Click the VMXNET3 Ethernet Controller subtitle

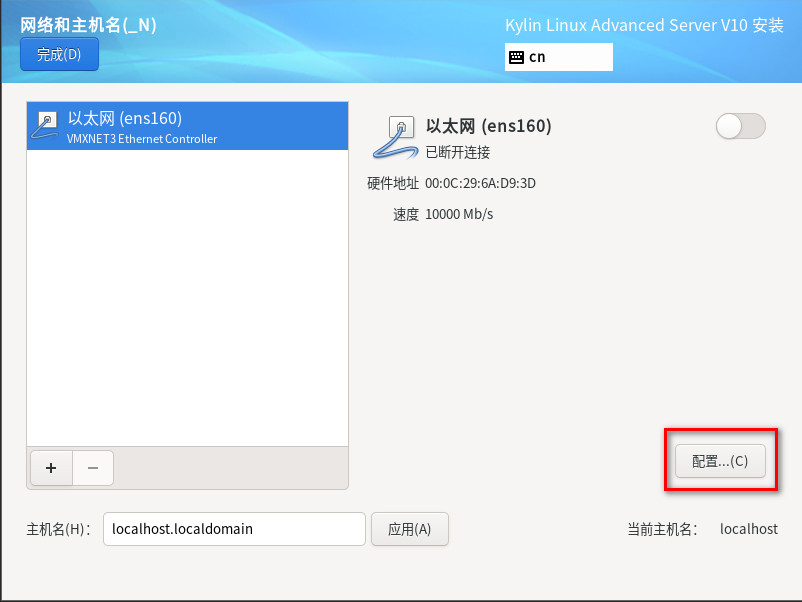click(142, 139)
